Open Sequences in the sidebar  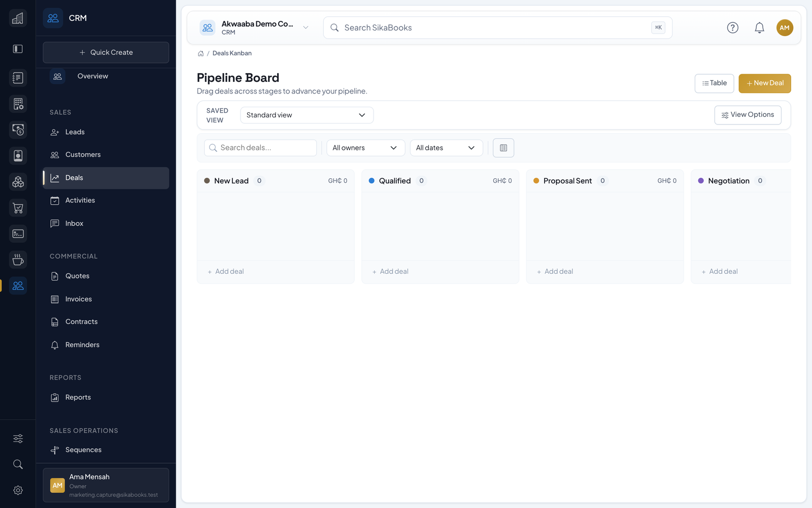point(106,450)
